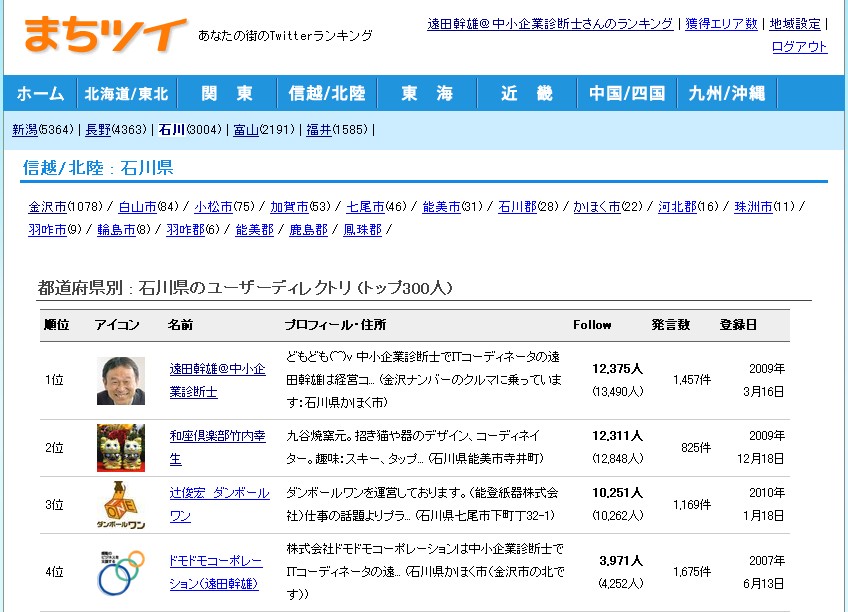Viewport: 848px width, 612px height.
Task: Select 長野 prefecture link
Action: pyautogui.click(x=98, y=130)
